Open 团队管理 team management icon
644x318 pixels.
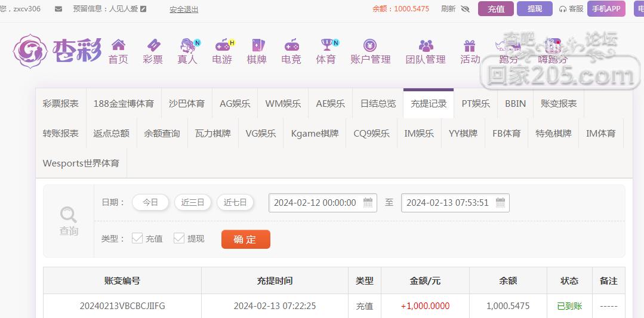(x=426, y=45)
